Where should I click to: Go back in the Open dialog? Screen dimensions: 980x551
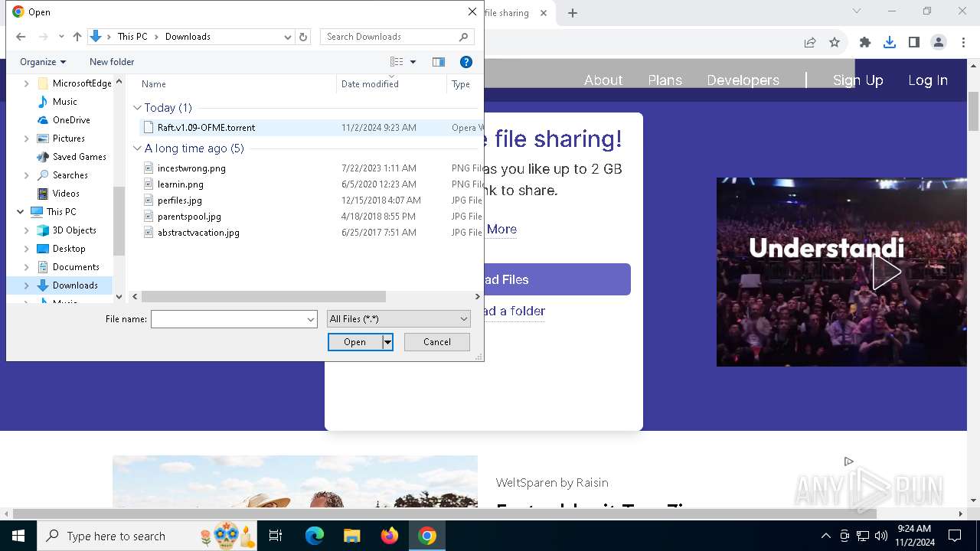pos(21,37)
